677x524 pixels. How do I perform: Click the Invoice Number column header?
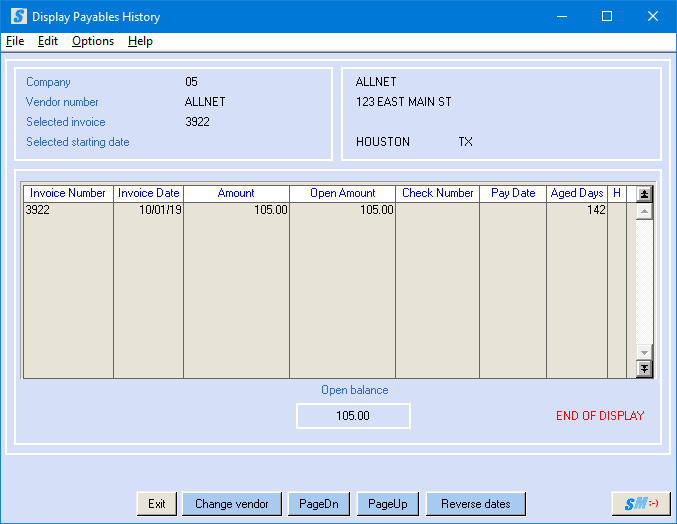68,193
